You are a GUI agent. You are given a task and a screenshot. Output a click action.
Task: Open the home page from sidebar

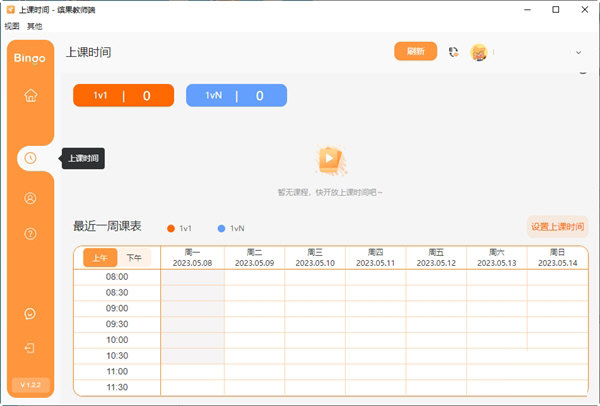tap(31, 95)
